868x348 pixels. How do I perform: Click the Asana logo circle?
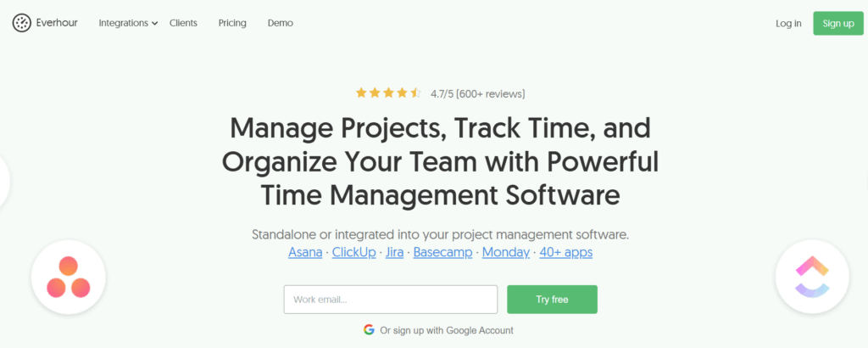point(69,277)
